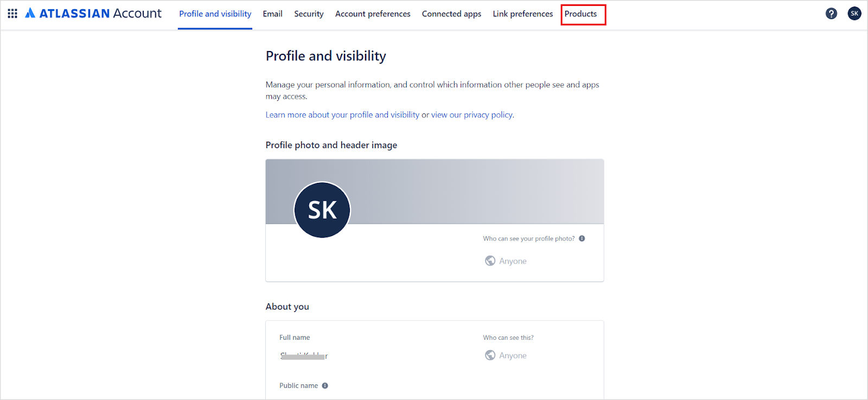Click the Atlassian logo icon
The image size is (868, 400).
pos(30,14)
